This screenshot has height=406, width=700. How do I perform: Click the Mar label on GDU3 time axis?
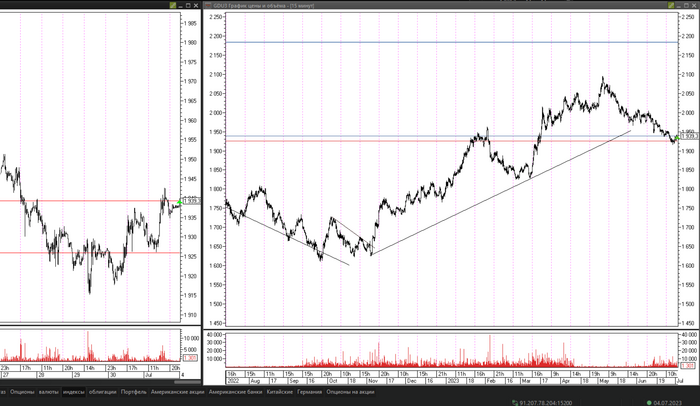pyautogui.click(x=527, y=381)
